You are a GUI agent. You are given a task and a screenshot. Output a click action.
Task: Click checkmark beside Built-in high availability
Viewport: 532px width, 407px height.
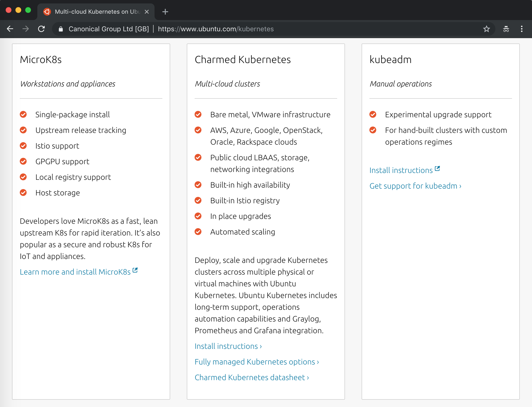coord(198,185)
